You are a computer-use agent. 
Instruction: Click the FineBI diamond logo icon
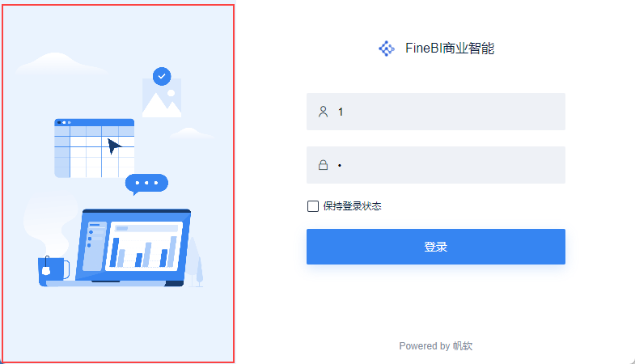387,49
